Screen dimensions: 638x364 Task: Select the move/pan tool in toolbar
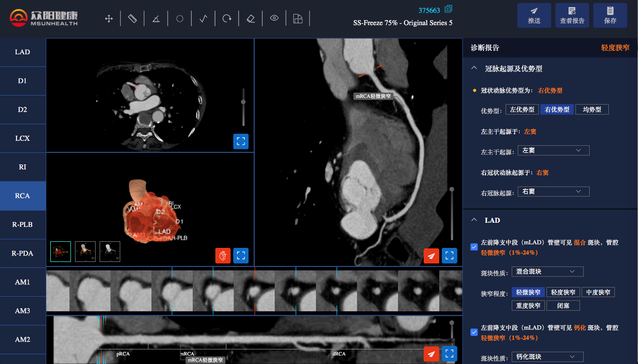[108, 19]
